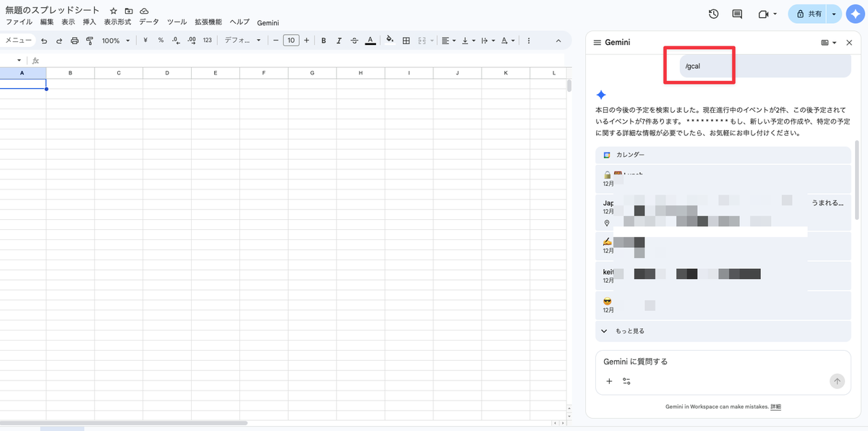Apply yen currency format

[x=145, y=40]
